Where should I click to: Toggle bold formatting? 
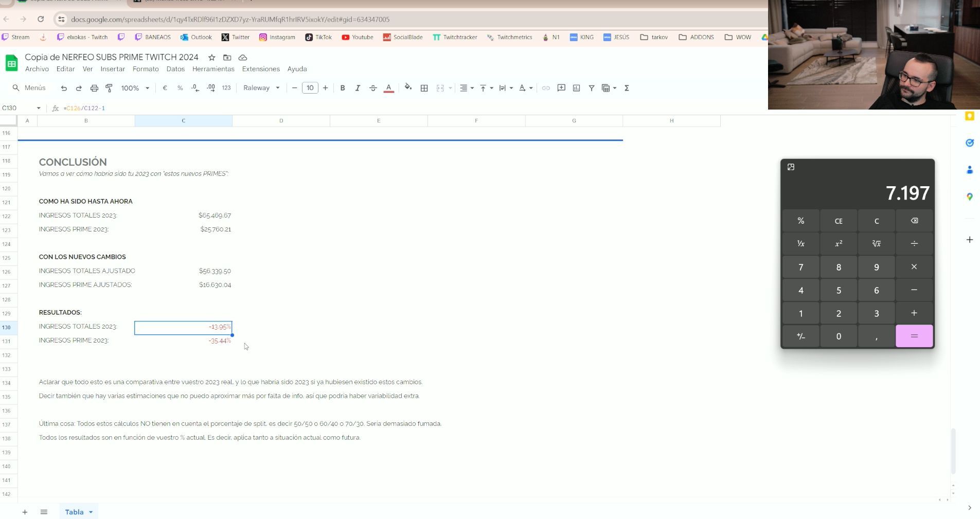(x=343, y=87)
